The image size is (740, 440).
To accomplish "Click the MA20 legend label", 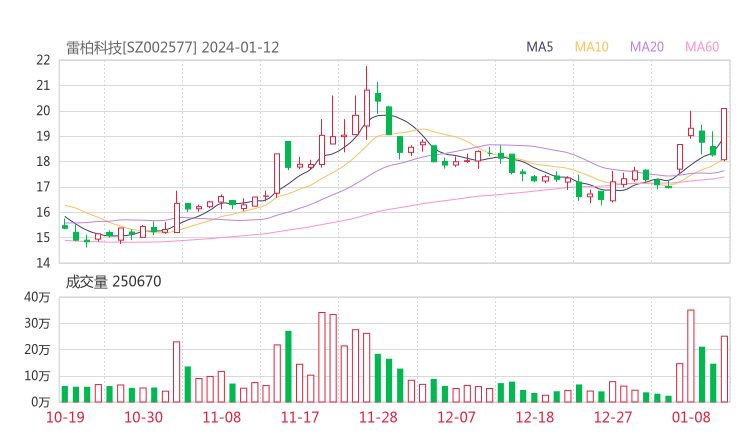I will coord(647,47).
